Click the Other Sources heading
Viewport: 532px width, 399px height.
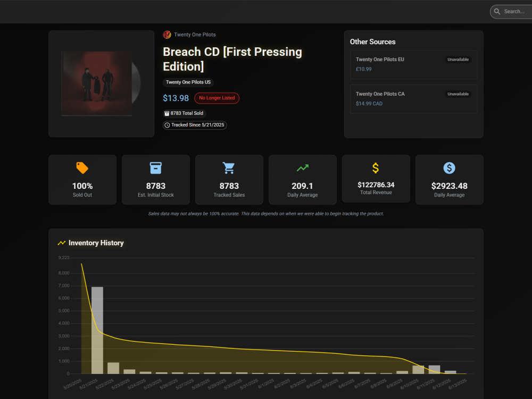(372, 41)
